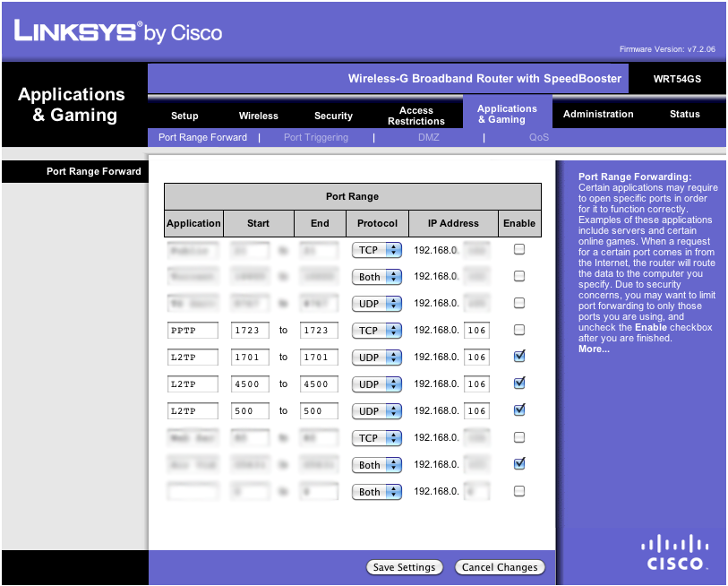Click the 'IP Address' column header
This screenshot has width=728, height=586.
(453, 223)
